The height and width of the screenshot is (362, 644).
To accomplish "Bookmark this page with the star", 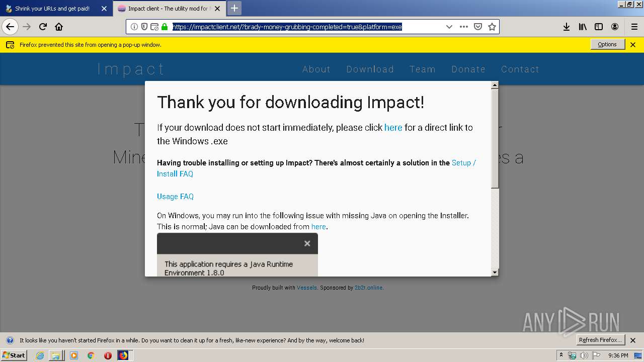I will tap(492, 27).
